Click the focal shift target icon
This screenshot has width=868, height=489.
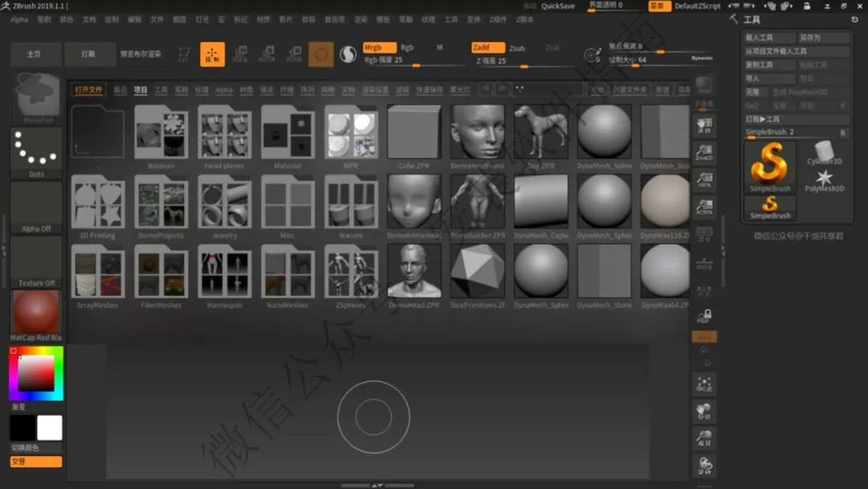pos(592,55)
